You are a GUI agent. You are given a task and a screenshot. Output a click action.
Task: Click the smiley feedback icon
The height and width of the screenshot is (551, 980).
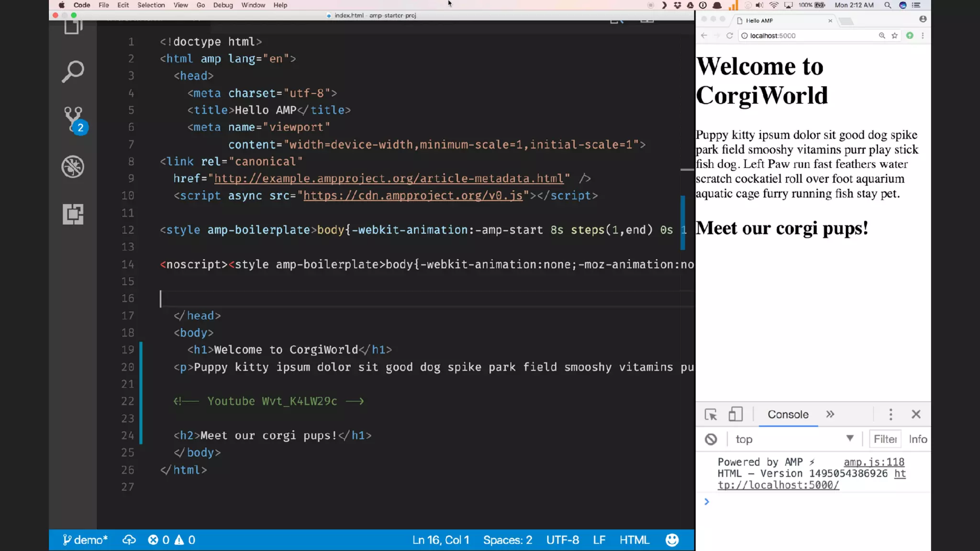coord(672,540)
